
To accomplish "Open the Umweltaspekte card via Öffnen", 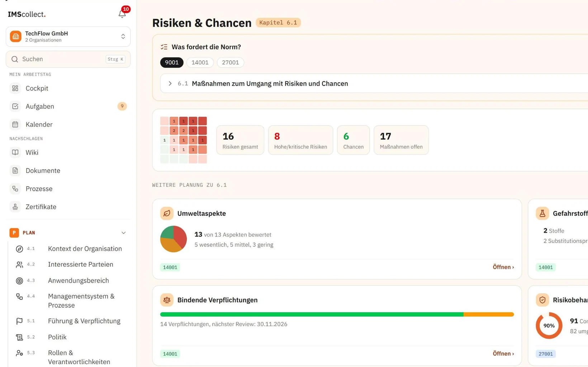I will (x=503, y=267).
